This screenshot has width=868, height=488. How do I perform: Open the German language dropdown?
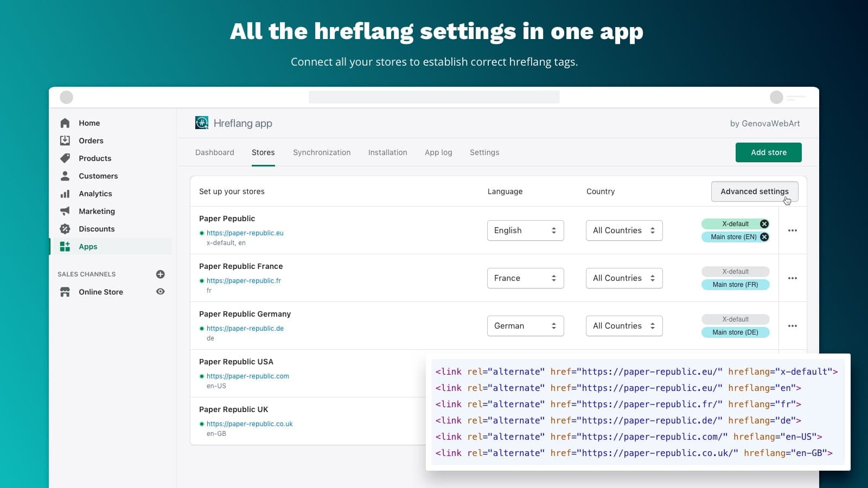[525, 326]
